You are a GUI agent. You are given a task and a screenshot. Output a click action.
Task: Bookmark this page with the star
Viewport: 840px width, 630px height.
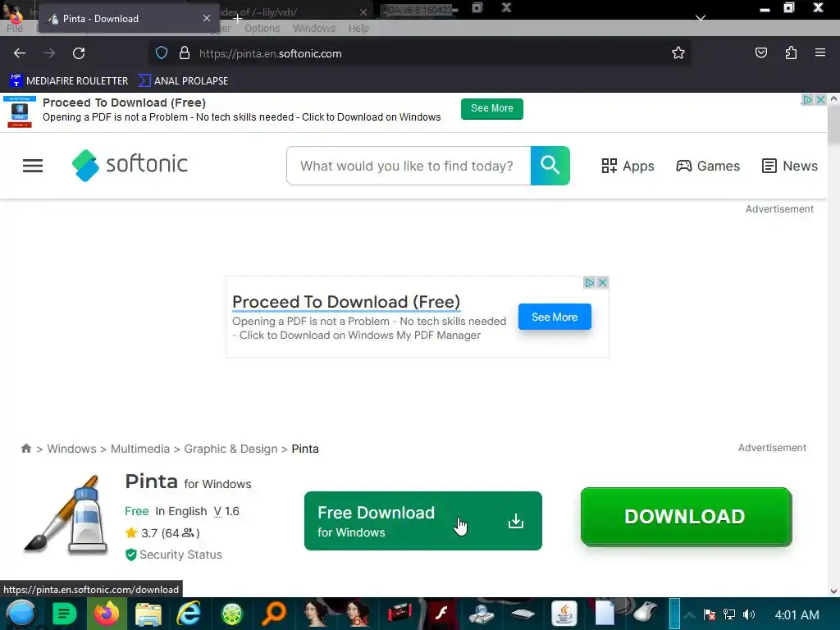[x=678, y=53]
